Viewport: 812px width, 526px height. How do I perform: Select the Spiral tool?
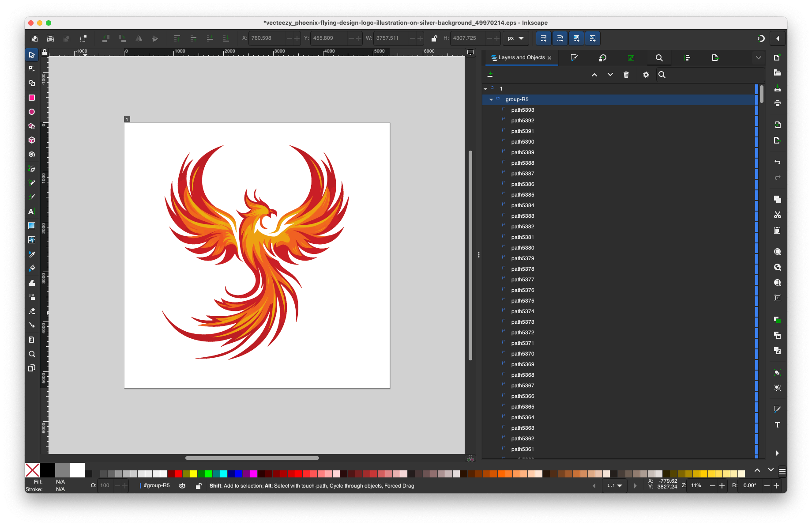click(32, 155)
